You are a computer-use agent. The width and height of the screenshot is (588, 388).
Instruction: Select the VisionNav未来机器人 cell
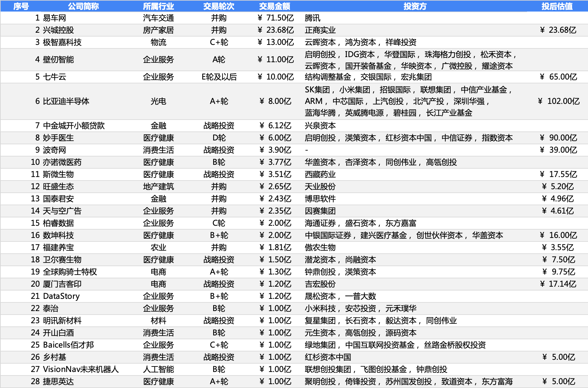[81, 369]
